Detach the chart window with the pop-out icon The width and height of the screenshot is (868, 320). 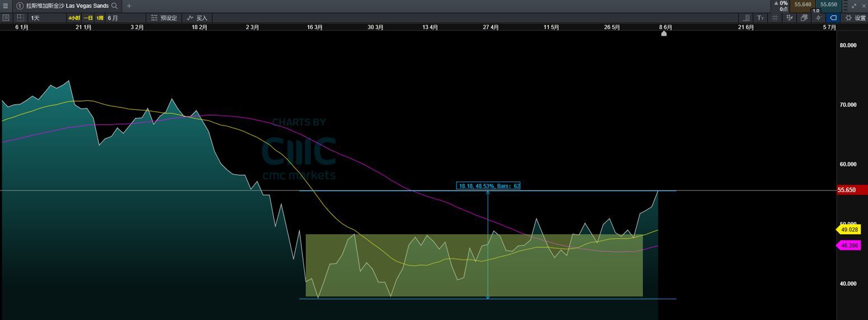(x=855, y=6)
